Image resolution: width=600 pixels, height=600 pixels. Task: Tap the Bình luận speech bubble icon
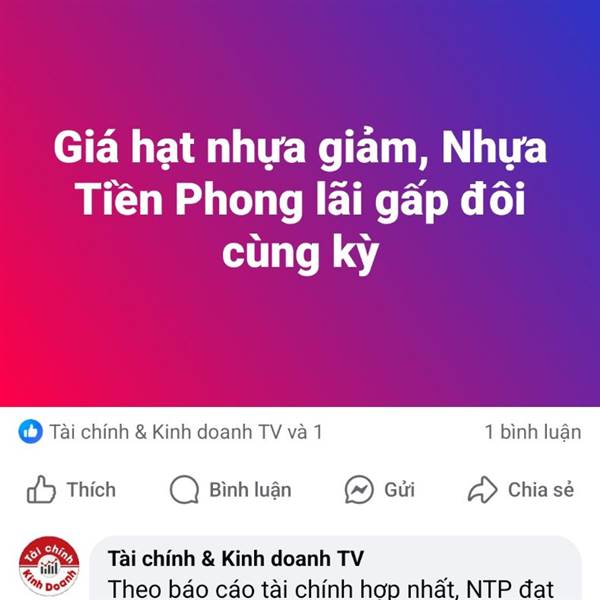coord(184,489)
